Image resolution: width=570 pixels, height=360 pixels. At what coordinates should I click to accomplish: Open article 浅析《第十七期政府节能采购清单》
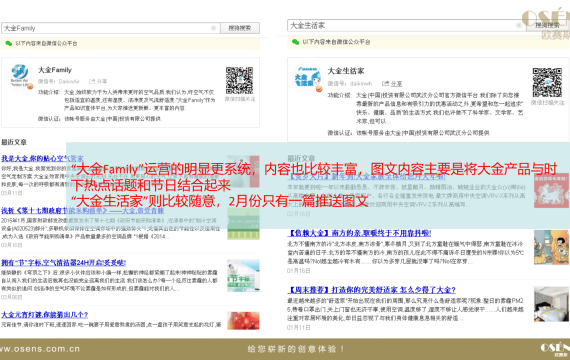tap(83, 211)
